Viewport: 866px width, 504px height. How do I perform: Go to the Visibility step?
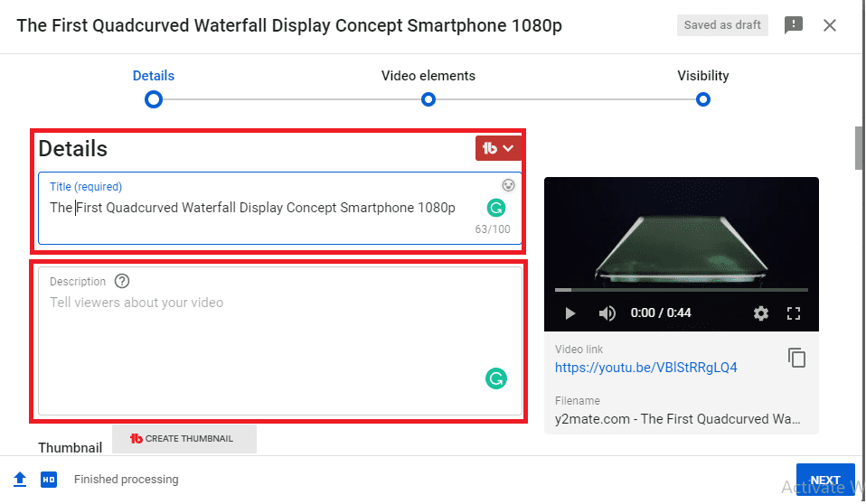click(703, 98)
